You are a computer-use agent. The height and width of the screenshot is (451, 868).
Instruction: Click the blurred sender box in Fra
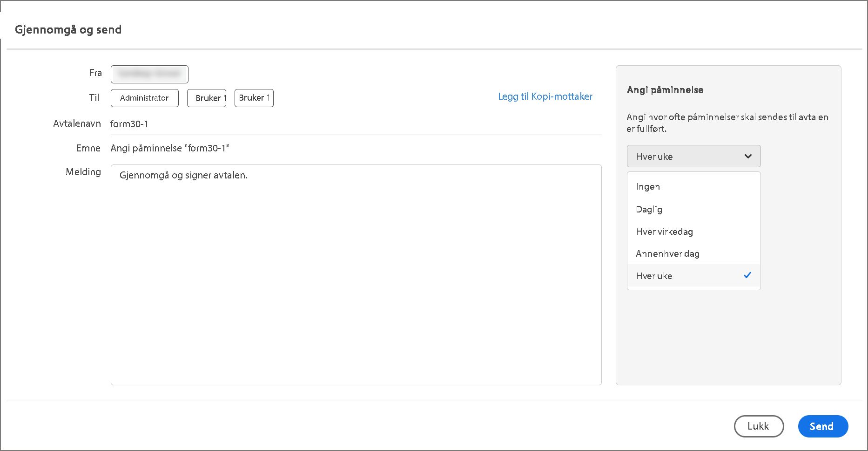point(149,74)
